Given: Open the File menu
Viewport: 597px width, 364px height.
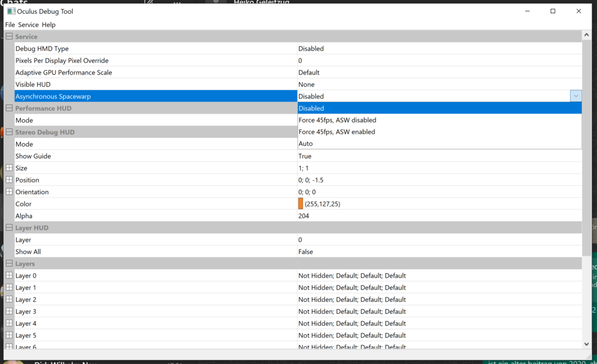Looking at the screenshot, I should tap(10, 24).
